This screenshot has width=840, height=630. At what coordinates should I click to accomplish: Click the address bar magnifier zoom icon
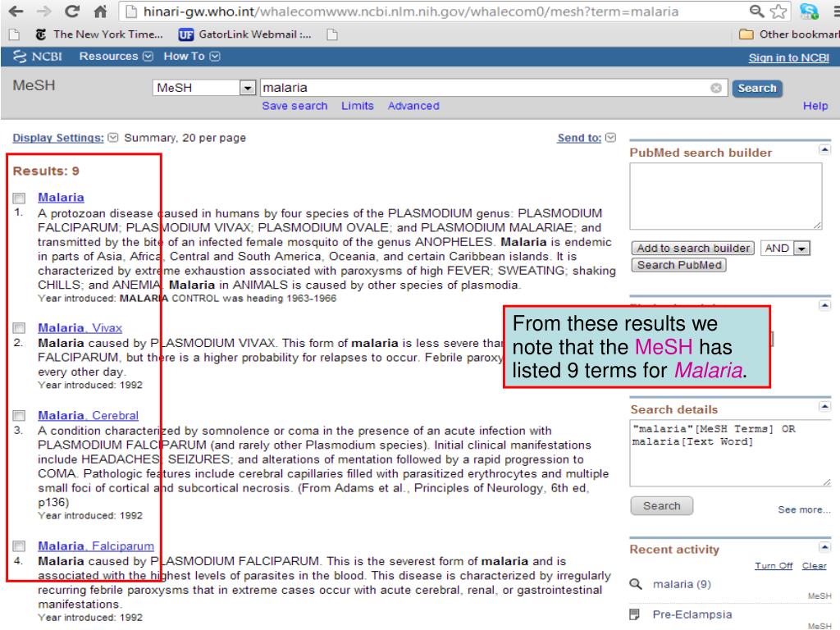(756, 11)
